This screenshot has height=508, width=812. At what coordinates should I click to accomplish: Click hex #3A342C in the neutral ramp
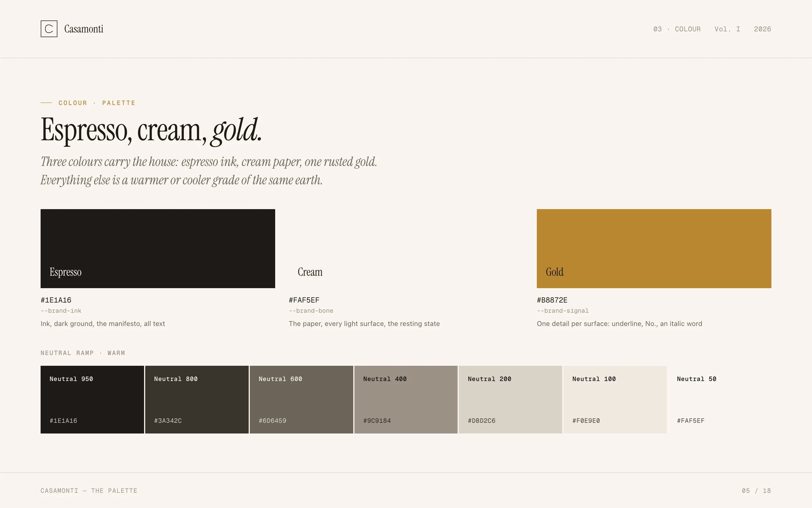168,421
